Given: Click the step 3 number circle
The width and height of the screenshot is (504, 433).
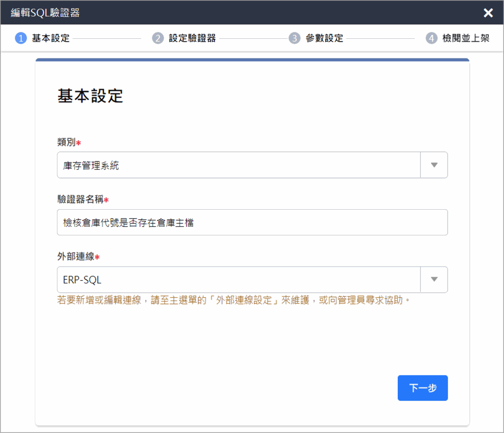Looking at the screenshot, I should 294,38.
